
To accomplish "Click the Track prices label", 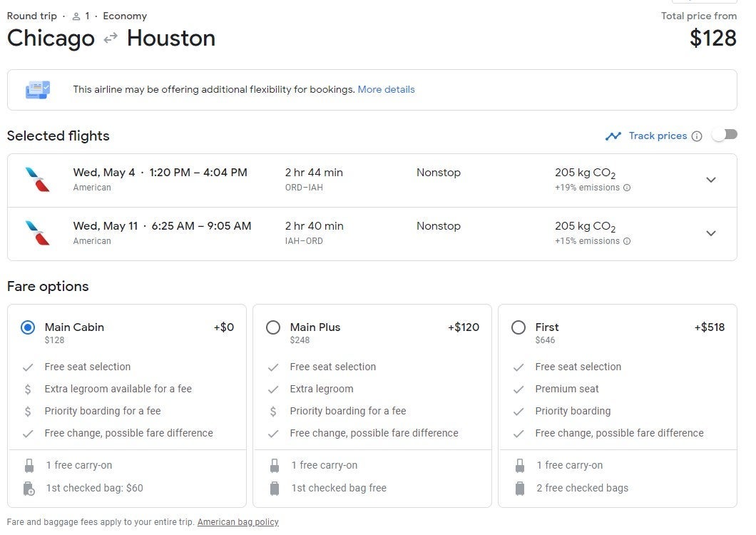I will click(x=658, y=136).
